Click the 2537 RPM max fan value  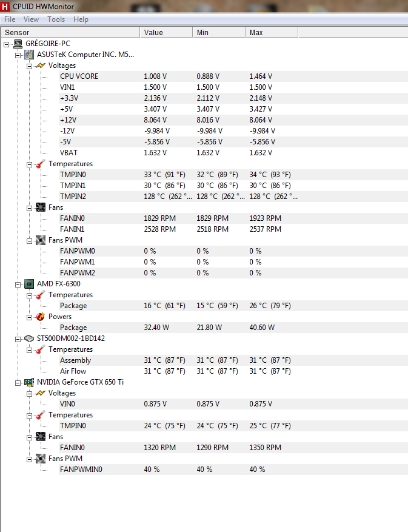pyautogui.click(x=265, y=229)
